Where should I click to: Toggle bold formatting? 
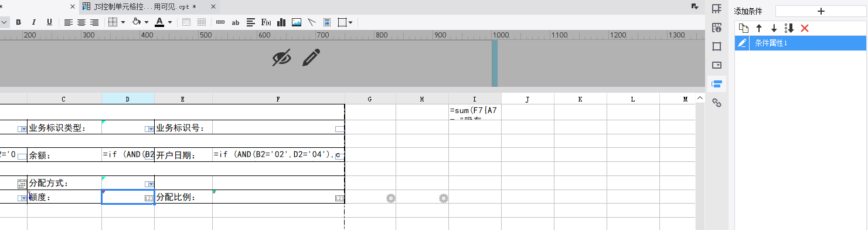[18, 22]
